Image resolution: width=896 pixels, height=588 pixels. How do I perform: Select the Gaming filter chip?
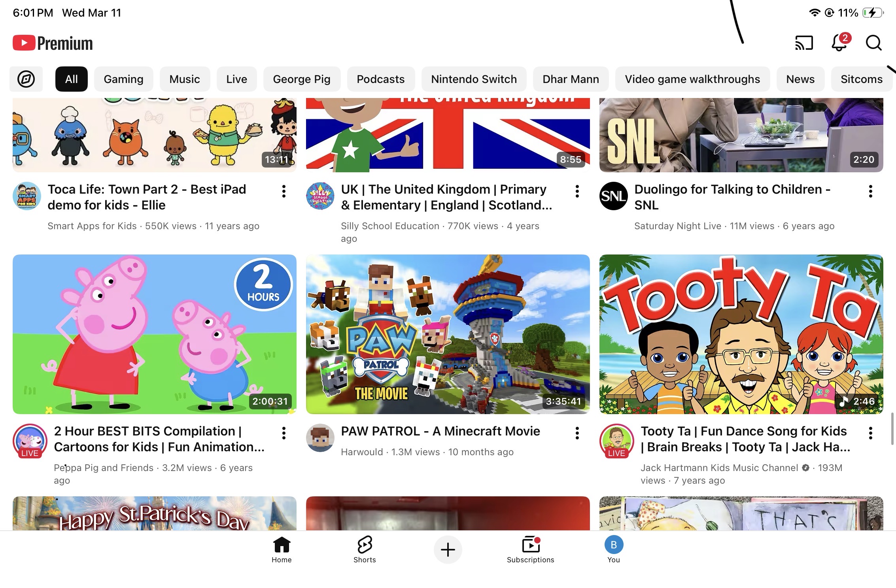124,79
